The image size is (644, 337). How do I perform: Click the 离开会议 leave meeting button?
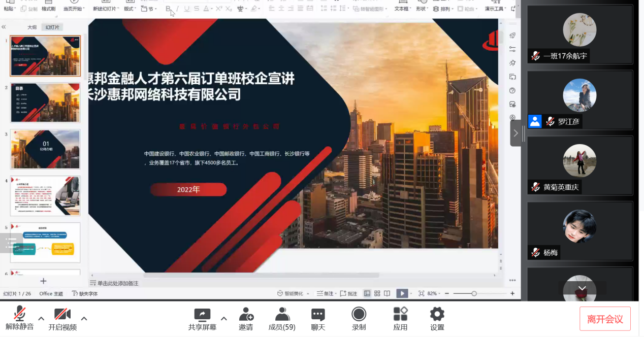605,319
